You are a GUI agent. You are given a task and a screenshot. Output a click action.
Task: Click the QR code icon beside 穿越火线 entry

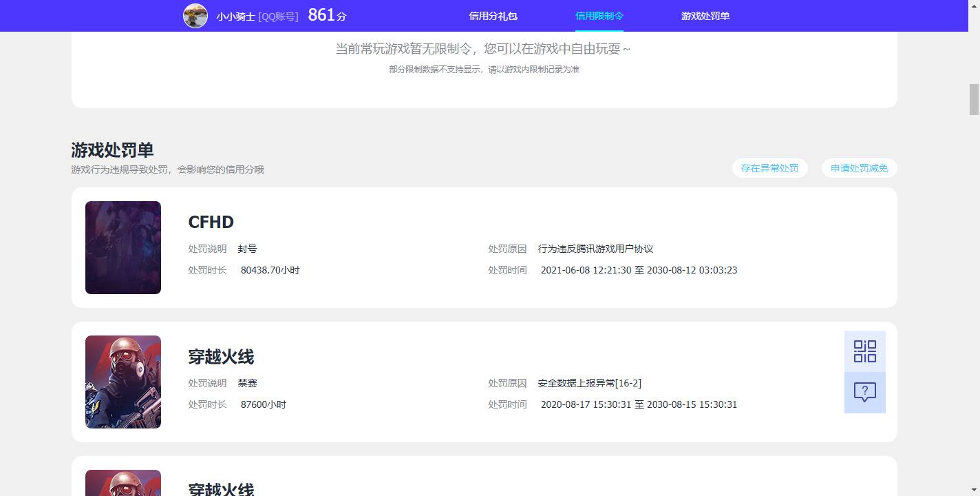pos(864,351)
